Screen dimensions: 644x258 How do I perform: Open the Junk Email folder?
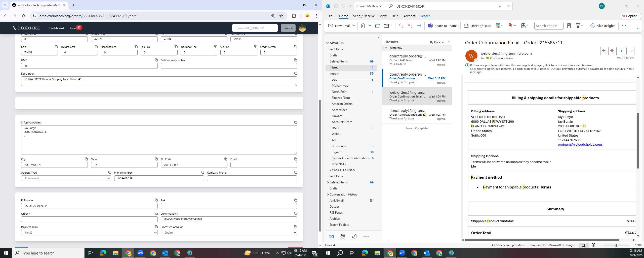(x=336, y=201)
